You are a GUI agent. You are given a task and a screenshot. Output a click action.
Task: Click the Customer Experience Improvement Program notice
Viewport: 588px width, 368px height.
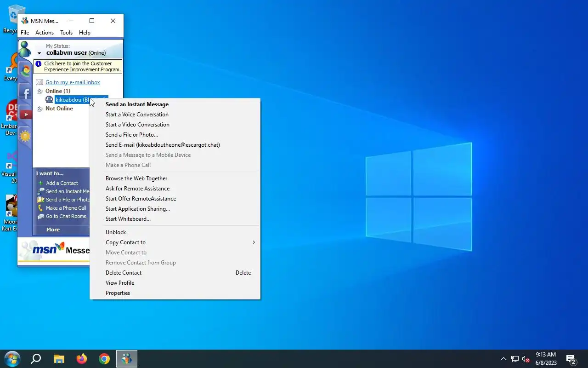[x=78, y=67]
